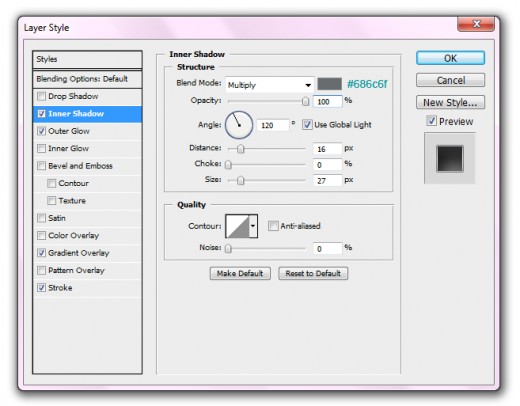Select the Drop Shadow style label

(x=73, y=96)
